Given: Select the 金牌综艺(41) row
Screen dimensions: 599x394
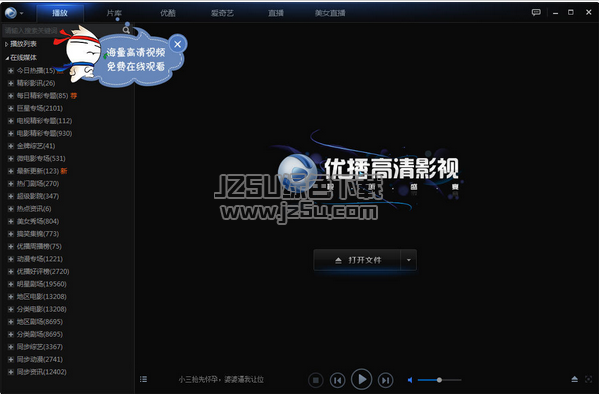Looking at the screenshot, I should tap(36, 146).
